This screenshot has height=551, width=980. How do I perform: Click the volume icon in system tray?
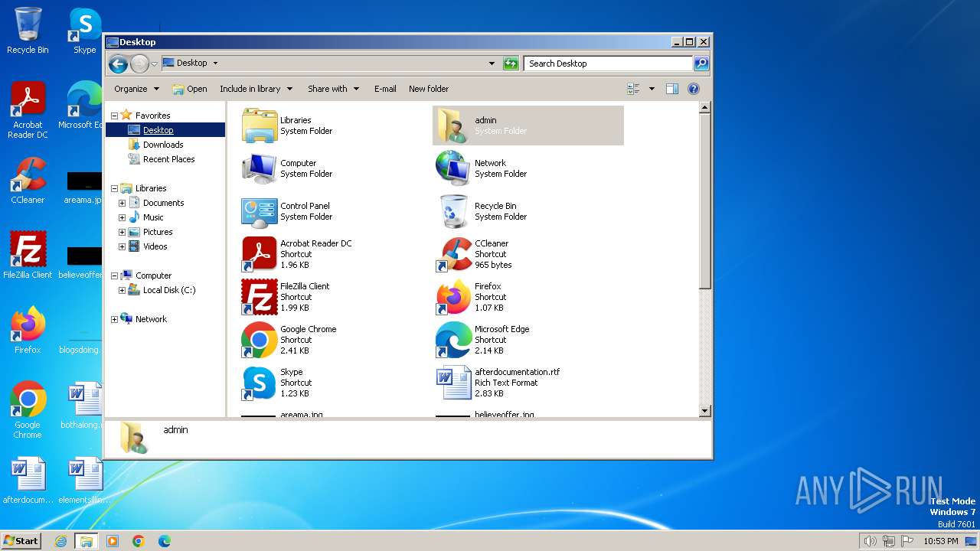(870, 541)
